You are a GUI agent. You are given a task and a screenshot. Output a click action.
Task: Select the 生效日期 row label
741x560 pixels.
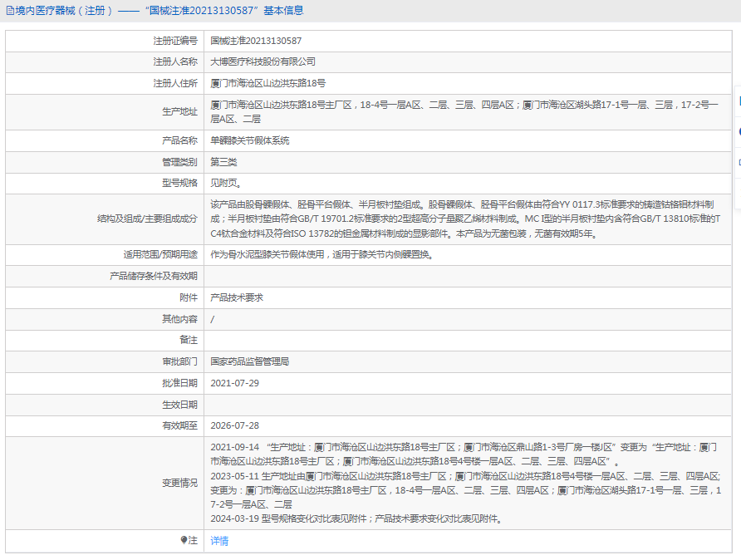point(179,405)
